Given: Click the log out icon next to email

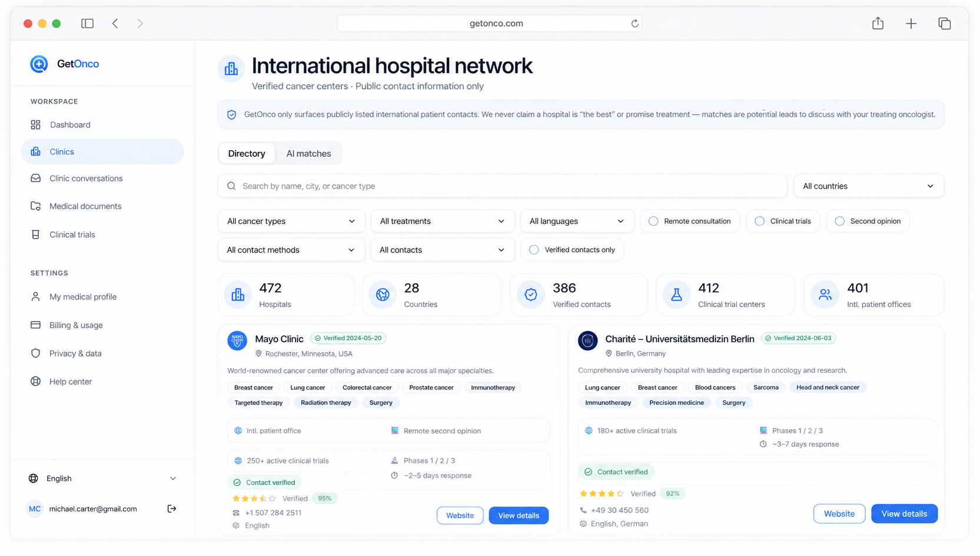Looking at the screenshot, I should tap(172, 509).
